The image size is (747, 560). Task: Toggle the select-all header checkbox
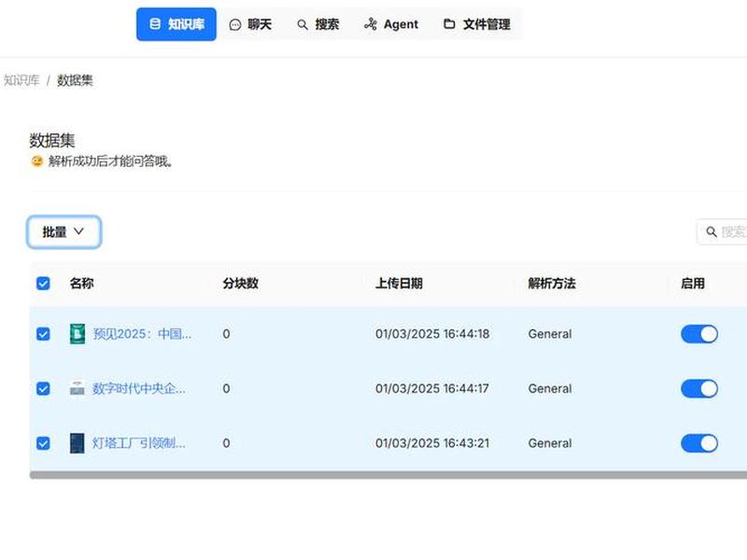[x=43, y=284]
